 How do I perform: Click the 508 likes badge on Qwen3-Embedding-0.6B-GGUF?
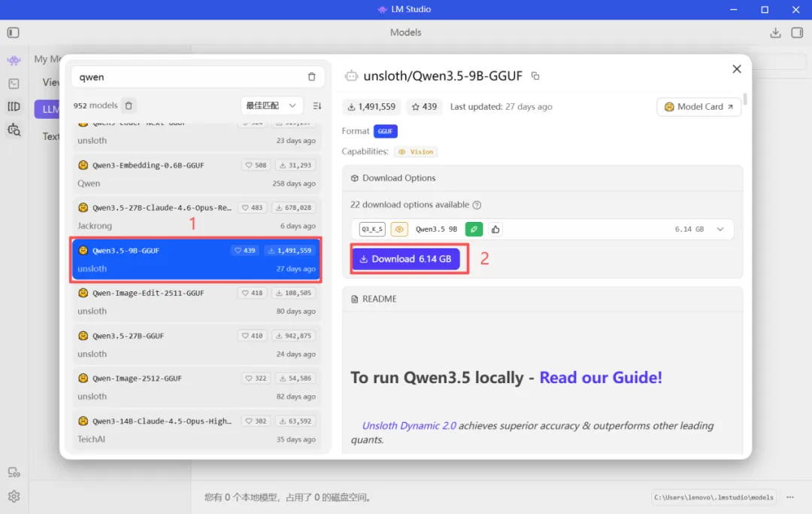point(256,166)
